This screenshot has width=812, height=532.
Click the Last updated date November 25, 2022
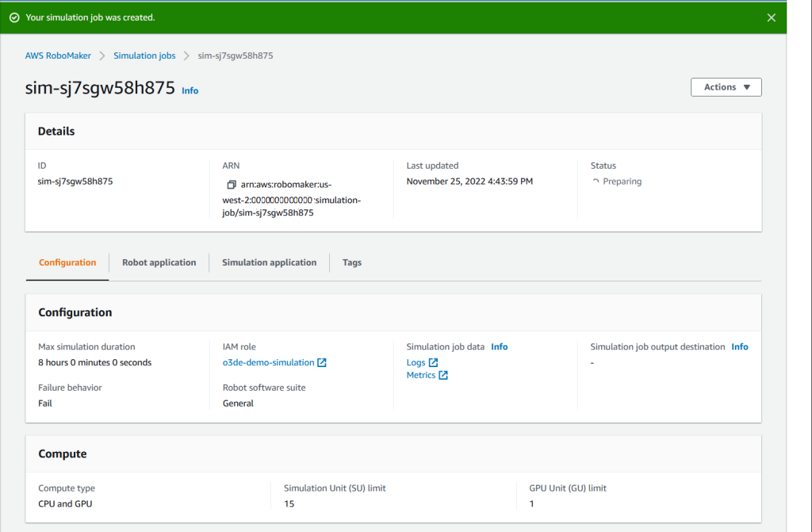click(x=469, y=182)
